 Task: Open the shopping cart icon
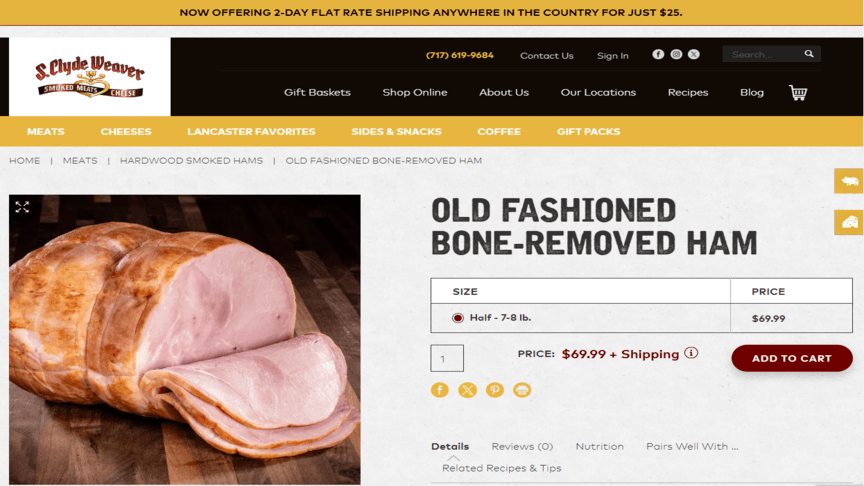click(797, 93)
